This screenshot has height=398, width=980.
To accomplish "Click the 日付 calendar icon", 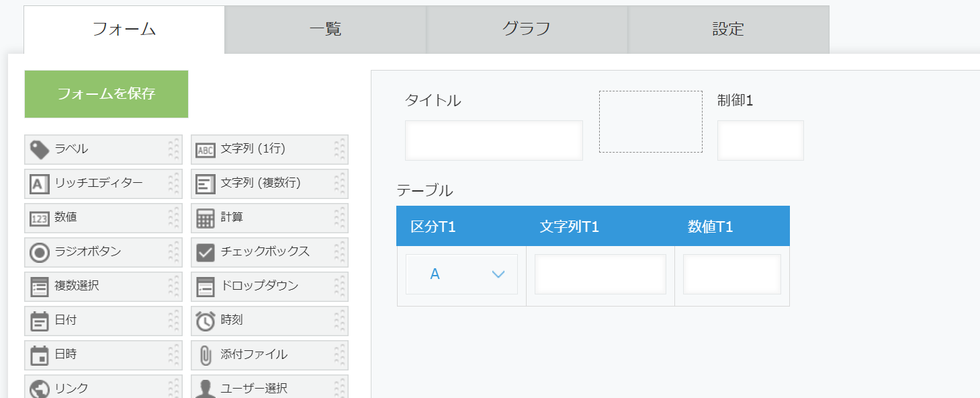I will point(40,321).
